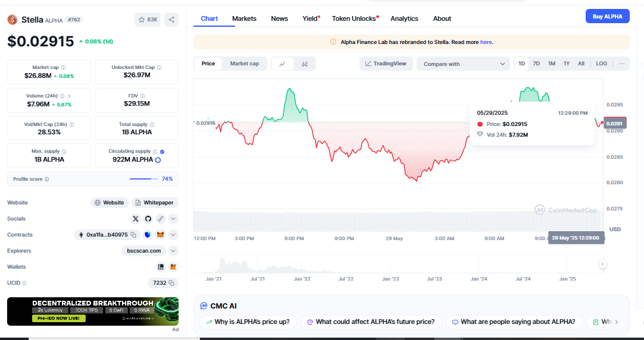The image size is (644, 340).
Task: Click Max. supply info icon
Action: tap(64, 152)
